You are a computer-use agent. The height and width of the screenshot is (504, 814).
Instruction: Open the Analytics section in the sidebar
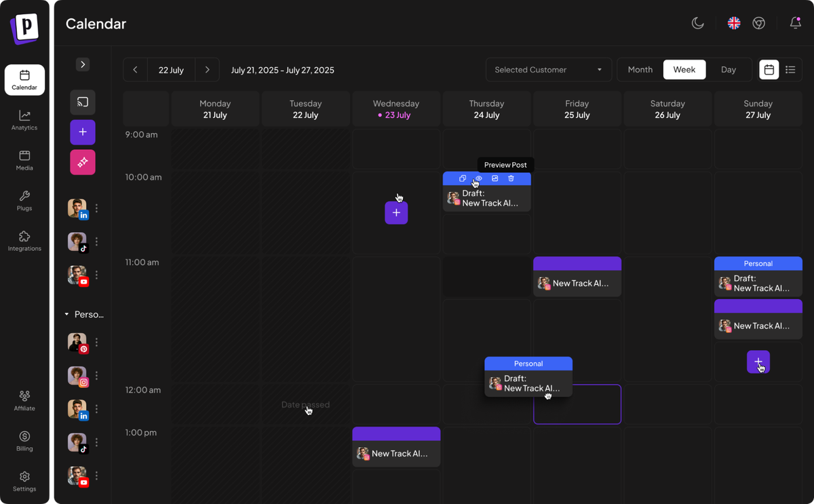[x=24, y=120]
